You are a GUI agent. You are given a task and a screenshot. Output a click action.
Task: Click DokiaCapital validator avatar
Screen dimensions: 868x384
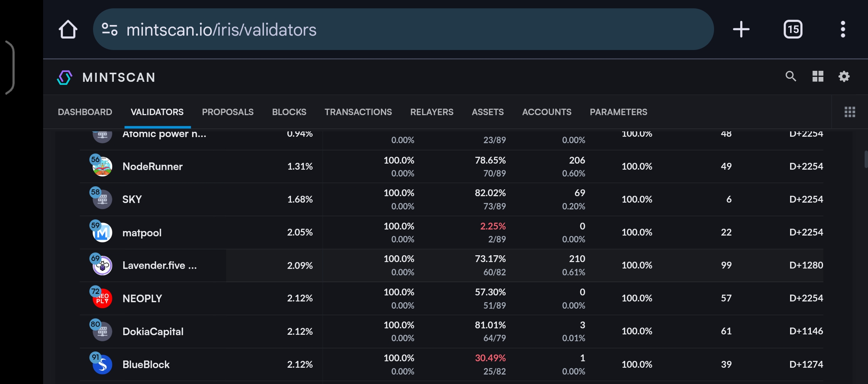pos(102,331)
